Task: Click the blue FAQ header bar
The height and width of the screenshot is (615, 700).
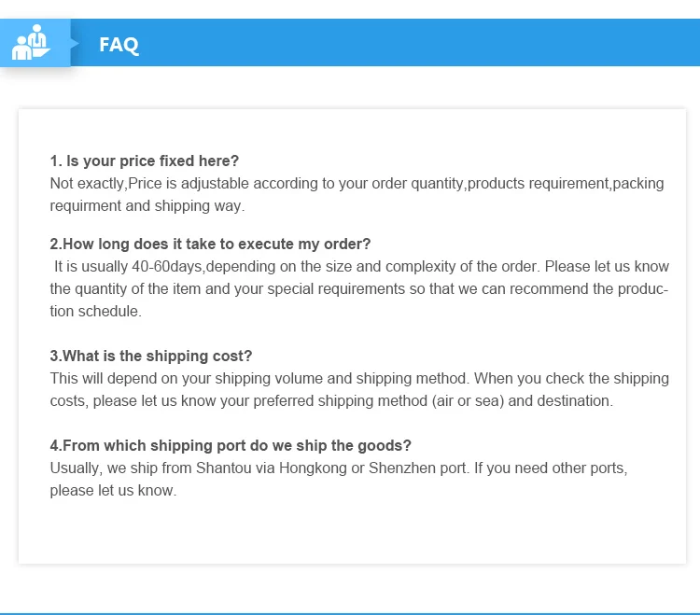Action: pyautogui.click(x=420, y=43)
